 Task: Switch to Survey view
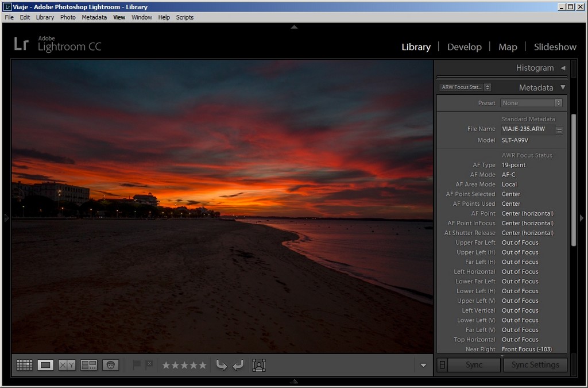coord(88,365)
